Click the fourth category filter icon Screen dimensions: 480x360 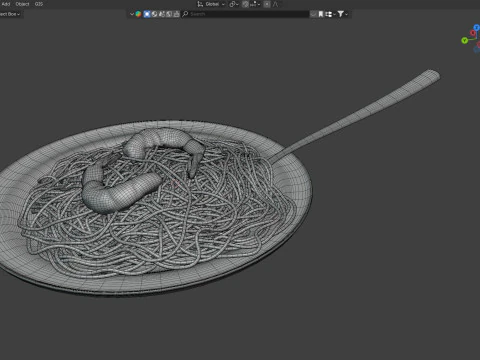click(x=169, y=14)
